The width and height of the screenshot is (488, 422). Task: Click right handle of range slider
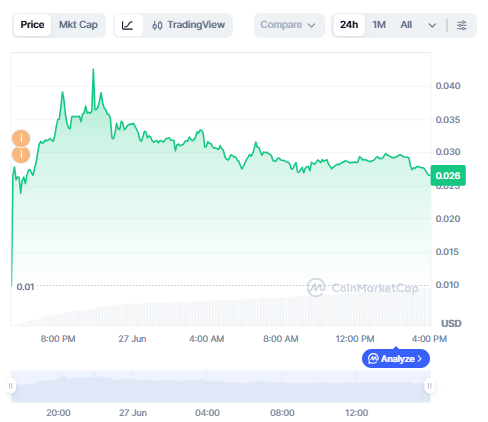coord(430,386)
